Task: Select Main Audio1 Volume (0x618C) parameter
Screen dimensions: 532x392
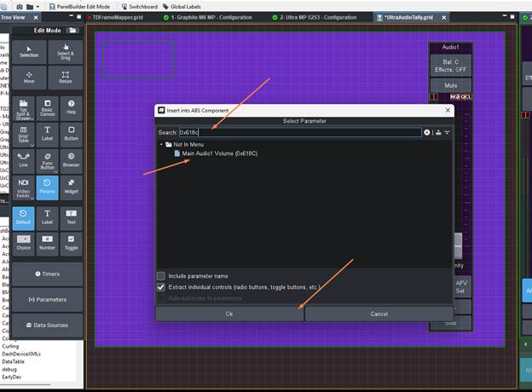Action: tap(219, 153)
